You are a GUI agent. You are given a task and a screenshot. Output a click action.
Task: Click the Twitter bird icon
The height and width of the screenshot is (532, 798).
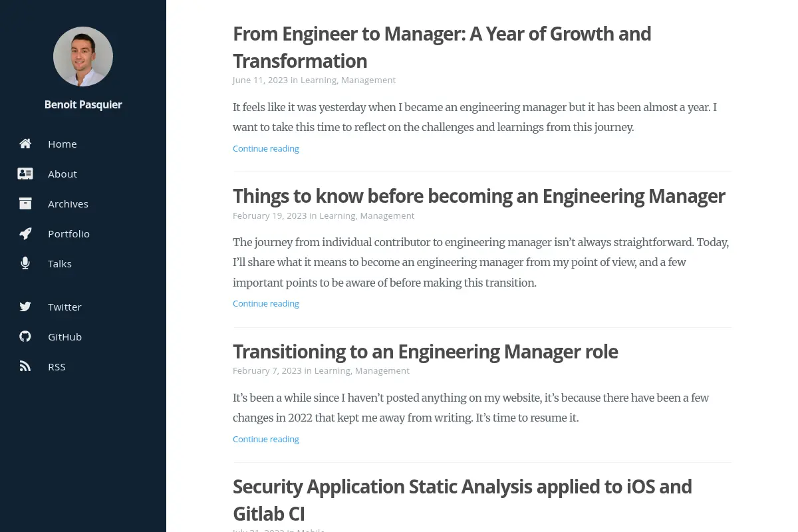coord(25,307)
